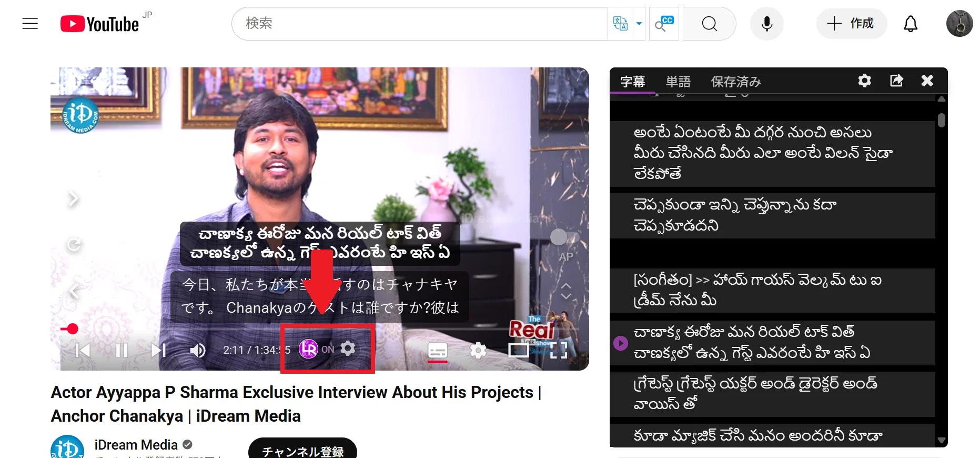The height and width of the screenshot is (458, 980).
Task: Mute the video volume
Action: click(198, 350)
